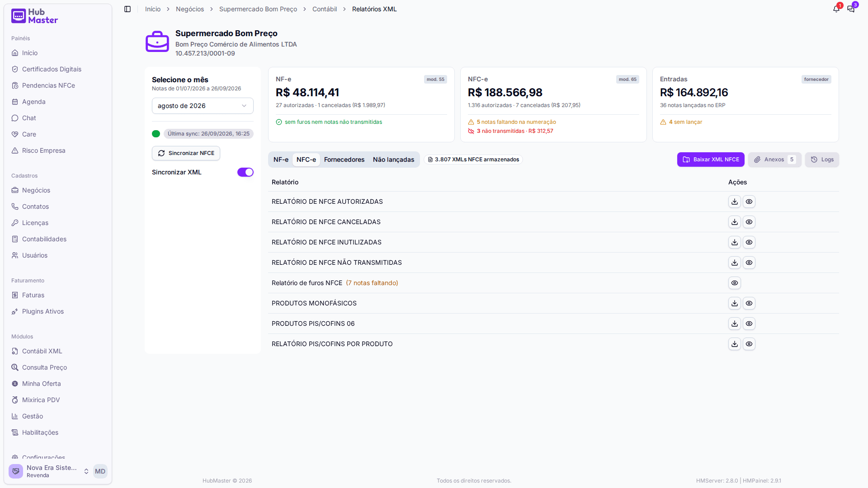Open Licenças in sidebar

click(58, 223)
